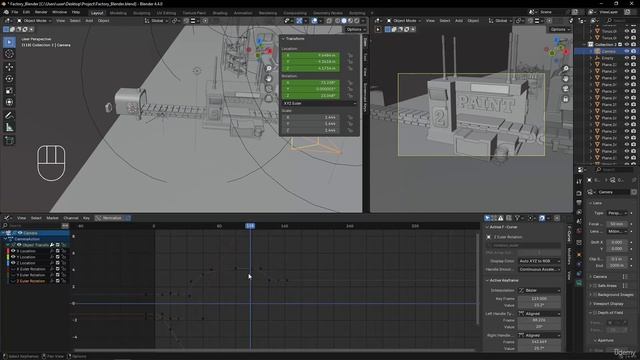Click the left viewport pan hand icon
The image size is (640, 360).
[x=269, y=78]
